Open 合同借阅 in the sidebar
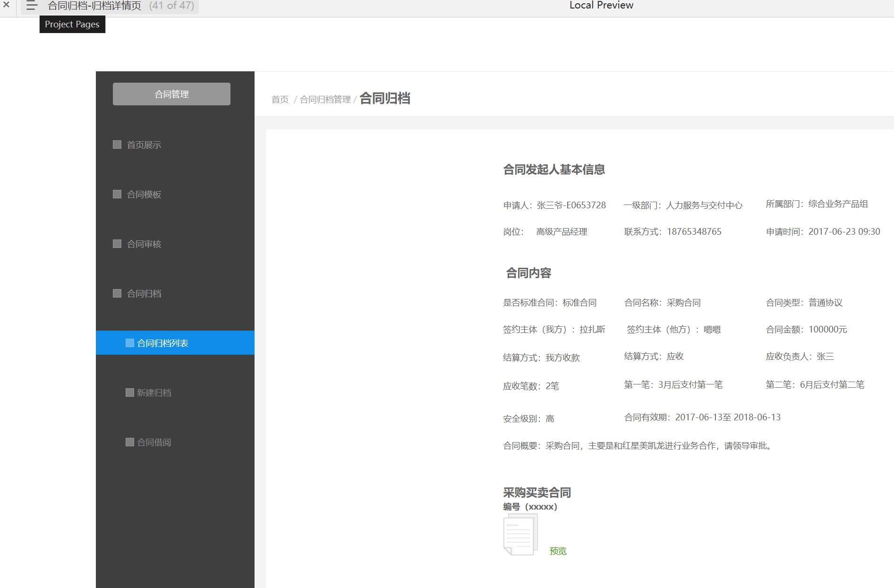Image resolution: width=894 pixels, height=588 pixels. 154,443
